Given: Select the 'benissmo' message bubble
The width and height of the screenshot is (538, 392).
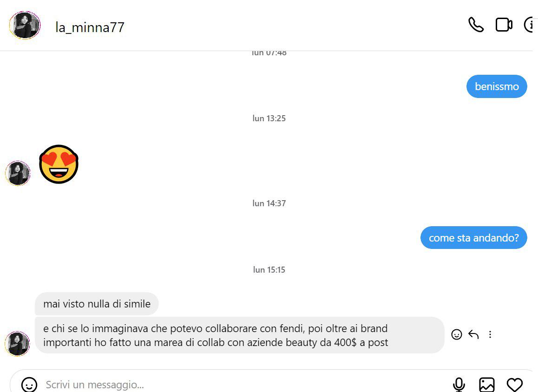Looking at the screenshot, I should (x=497, y=86).
